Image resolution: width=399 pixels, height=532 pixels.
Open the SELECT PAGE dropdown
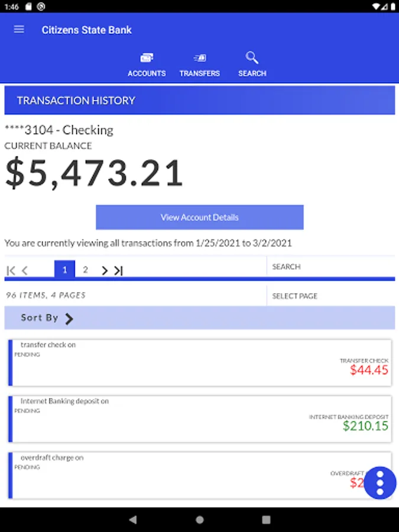[331, 296]
